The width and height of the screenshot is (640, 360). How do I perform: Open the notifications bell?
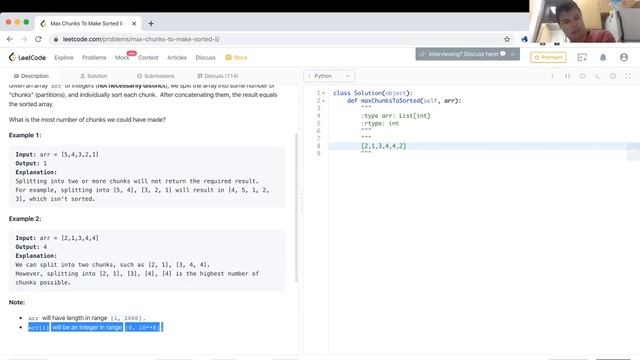pos(603,58)
